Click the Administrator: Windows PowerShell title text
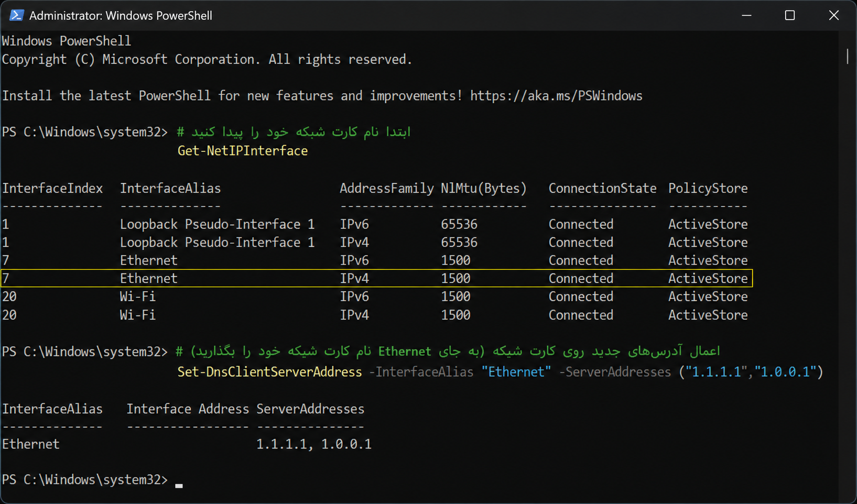 click(121, 16)
